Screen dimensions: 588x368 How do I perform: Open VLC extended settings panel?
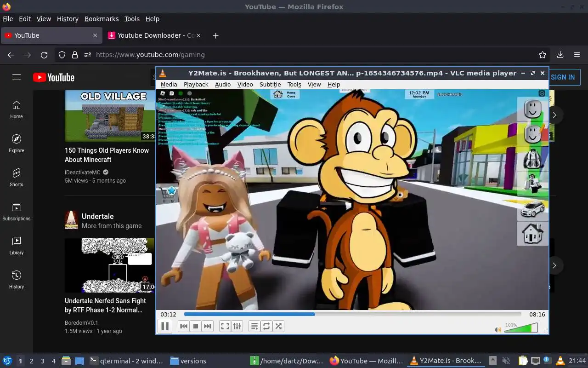click(237, 326)
